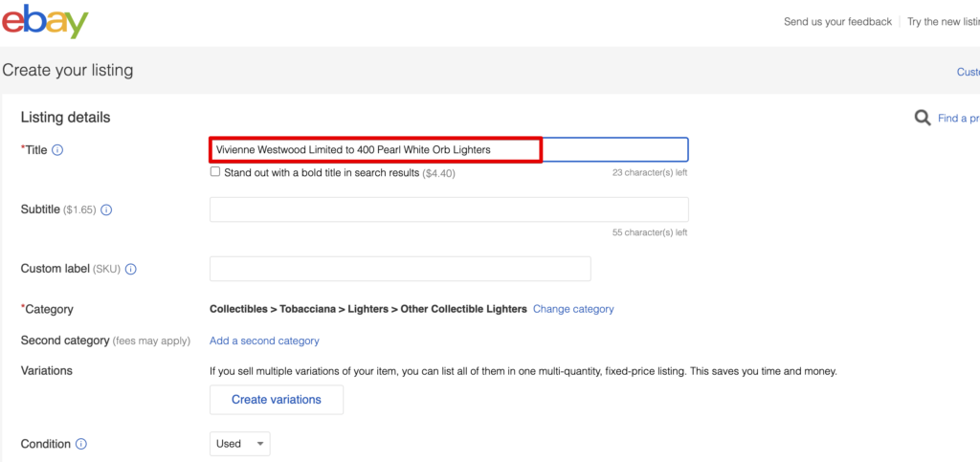Image resolution: width=980 pixels, height=462 pixels.
Task: Click the Try the new listing link
Action: tap(943, 22)
